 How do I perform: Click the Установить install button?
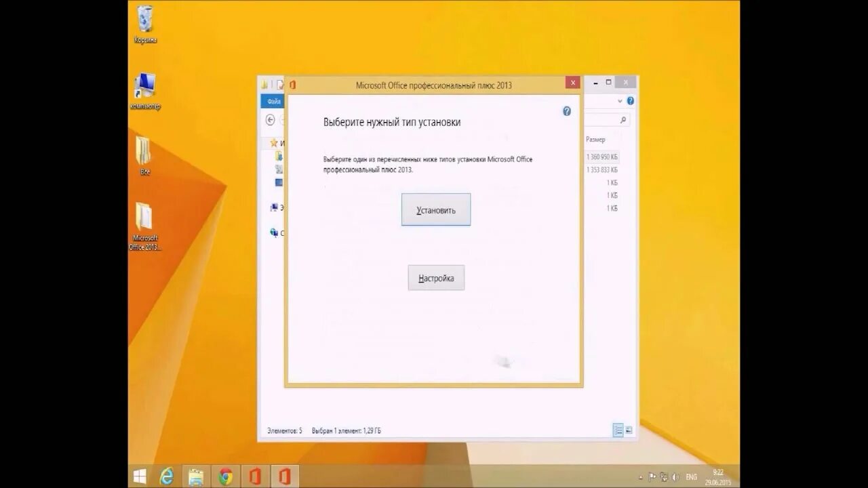(x=436, y=210)
